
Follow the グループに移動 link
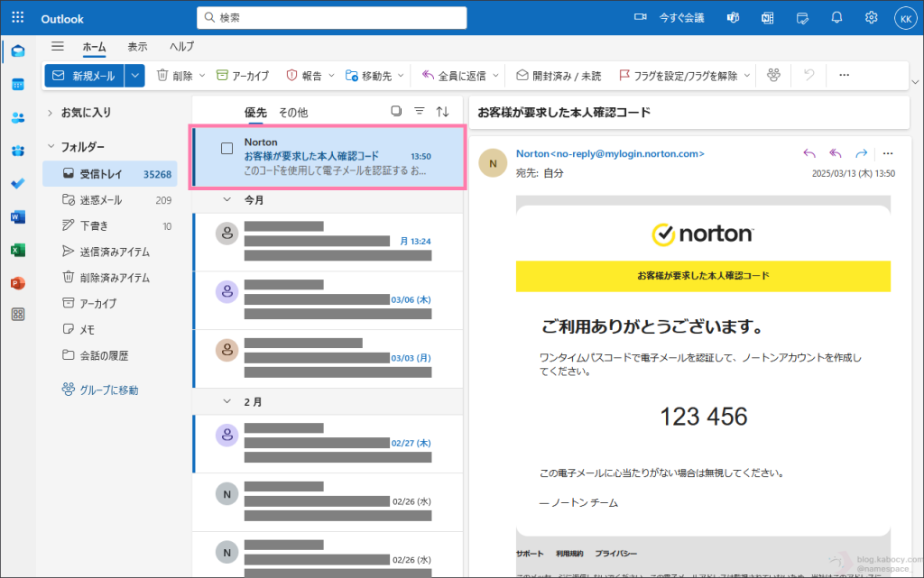99,390
